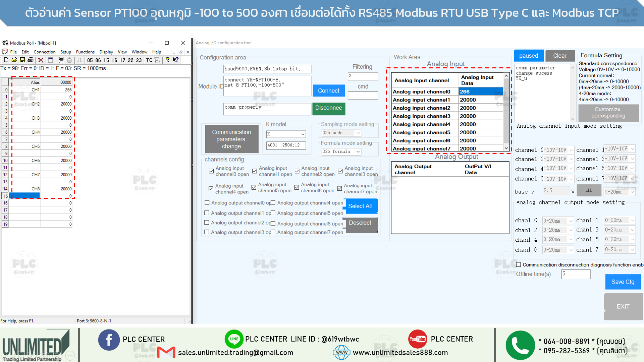Viewport: 644px width, 362px height.
Task: Click the base v value input field
Action: coord(556,191)
